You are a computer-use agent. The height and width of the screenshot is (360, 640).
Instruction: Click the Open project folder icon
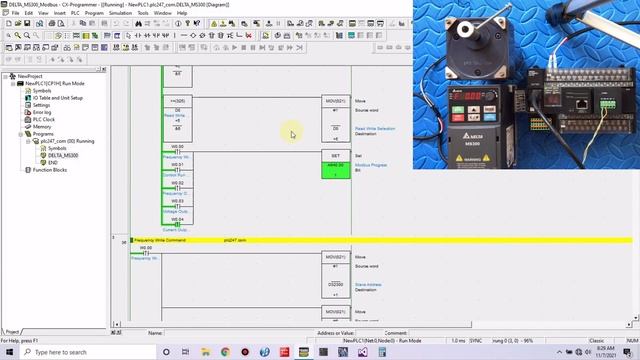click(x=18, y=24)
